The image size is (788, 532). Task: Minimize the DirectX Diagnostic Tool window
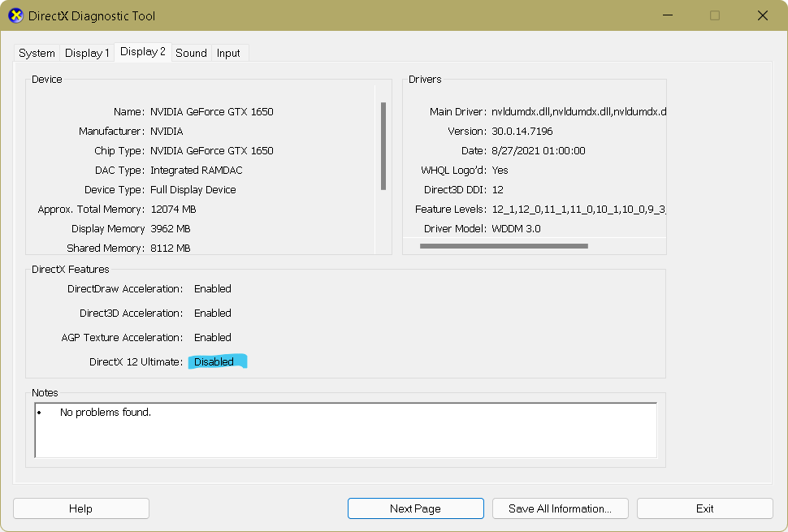coord(668,15)
